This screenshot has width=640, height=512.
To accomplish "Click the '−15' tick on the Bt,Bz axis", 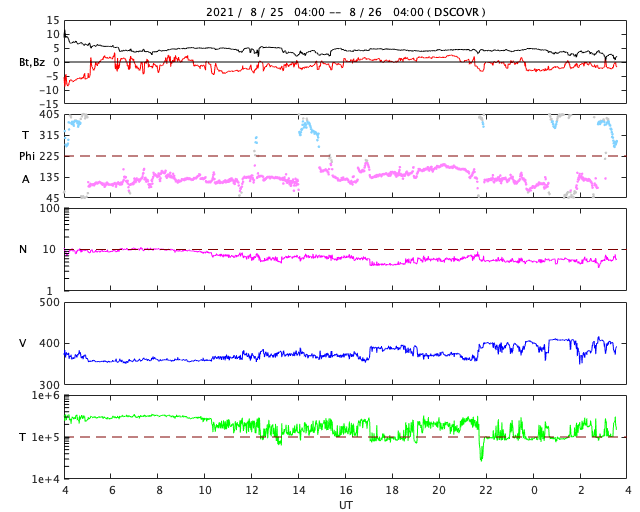I will click(49, 104).
